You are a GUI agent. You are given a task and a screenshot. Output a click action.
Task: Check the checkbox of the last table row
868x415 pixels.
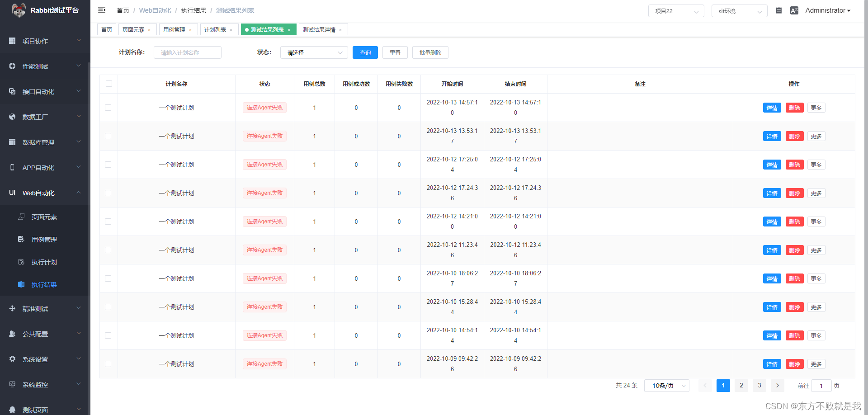108,364
